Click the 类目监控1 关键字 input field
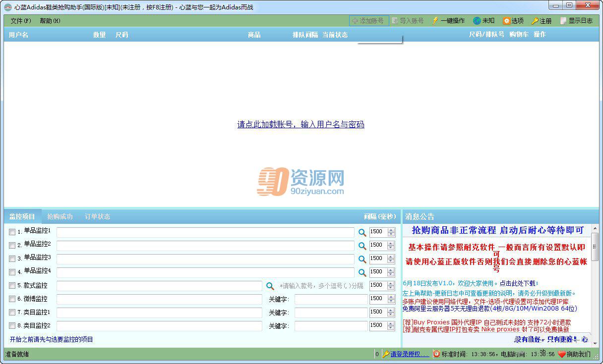This screenshot has height=364, width=603. tap(331, 312)
